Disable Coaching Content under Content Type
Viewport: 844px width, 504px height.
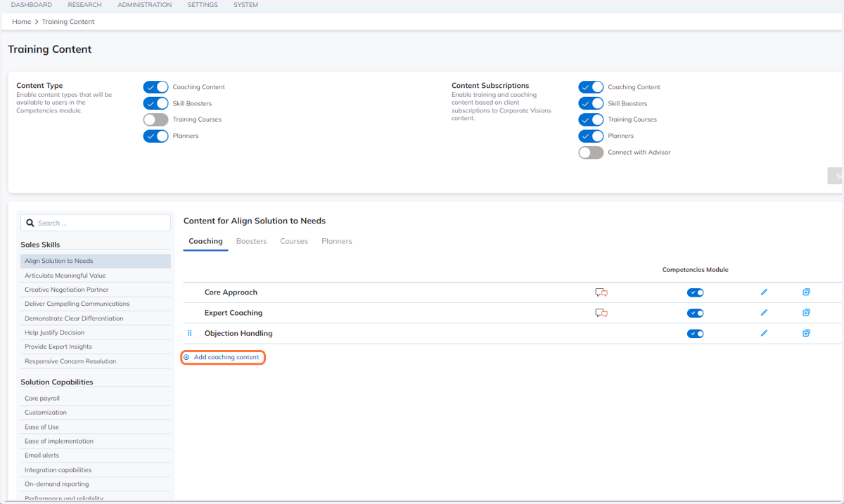pyautogui.click(x=155, y=87)
